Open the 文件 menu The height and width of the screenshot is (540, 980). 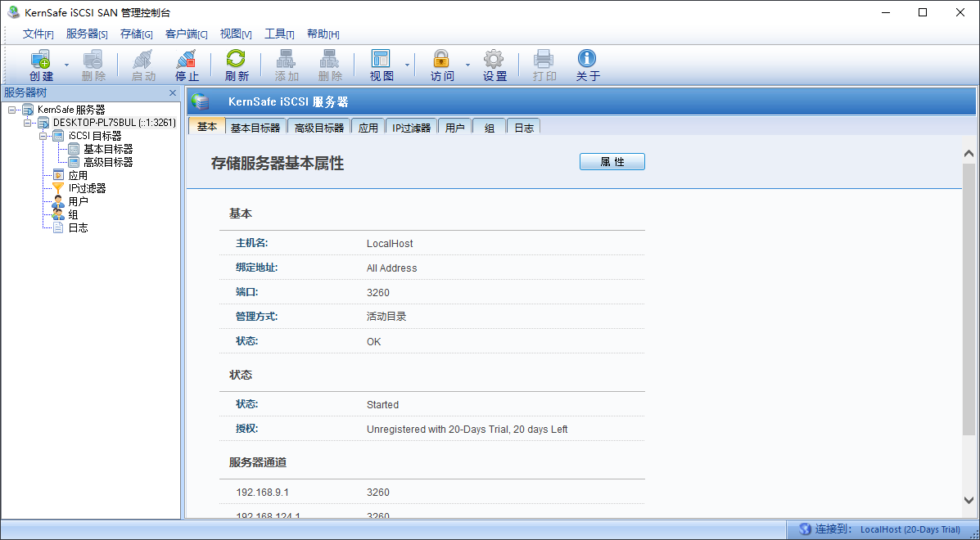coord(38,34)
